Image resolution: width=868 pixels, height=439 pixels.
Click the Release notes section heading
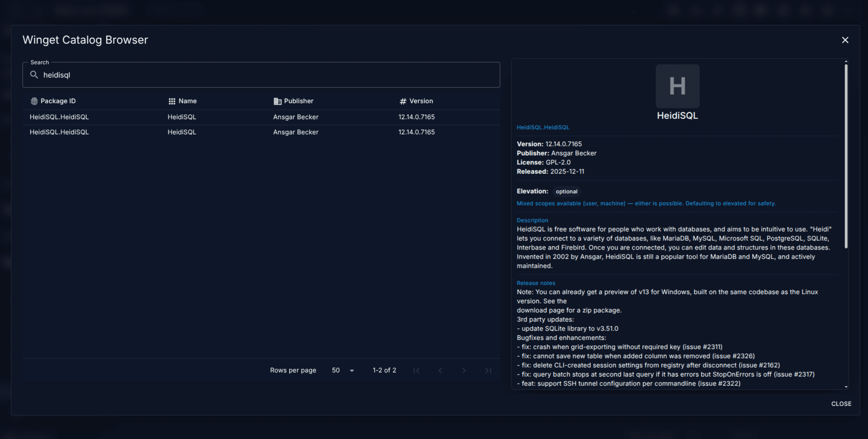536,283
